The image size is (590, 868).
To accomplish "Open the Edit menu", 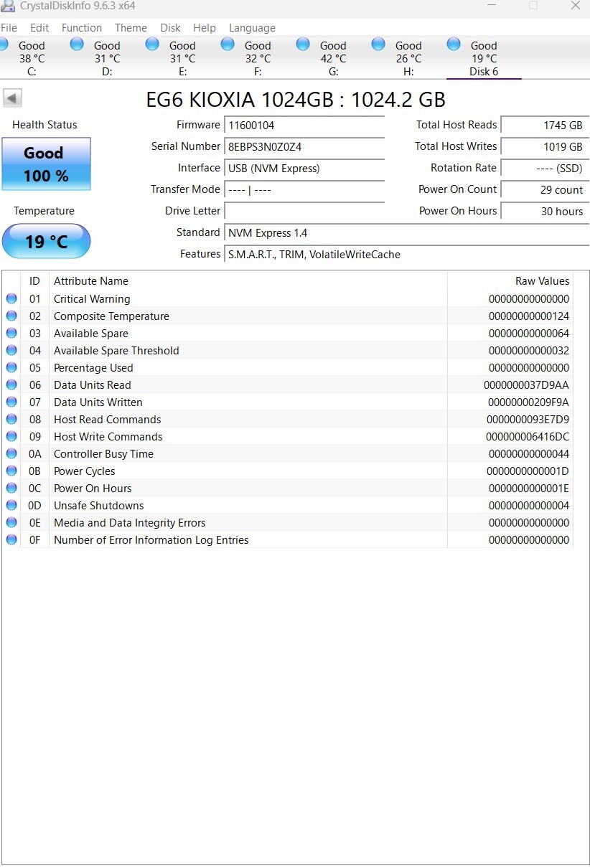I will pos(39,27).
